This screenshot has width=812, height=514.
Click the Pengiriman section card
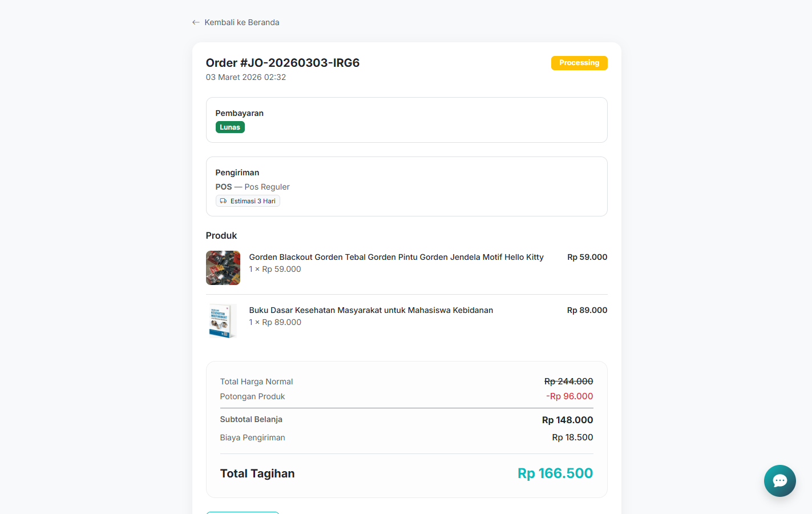pos(406,186)
